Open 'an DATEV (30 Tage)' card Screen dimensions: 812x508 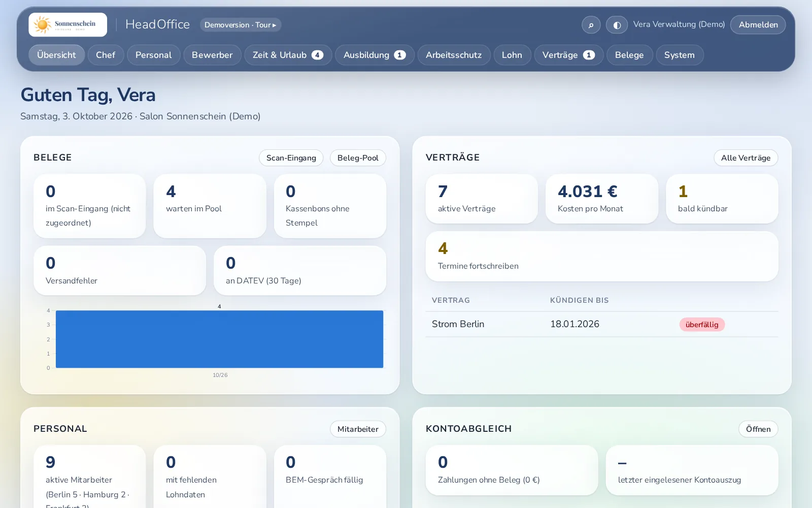(x=300, y=271)
